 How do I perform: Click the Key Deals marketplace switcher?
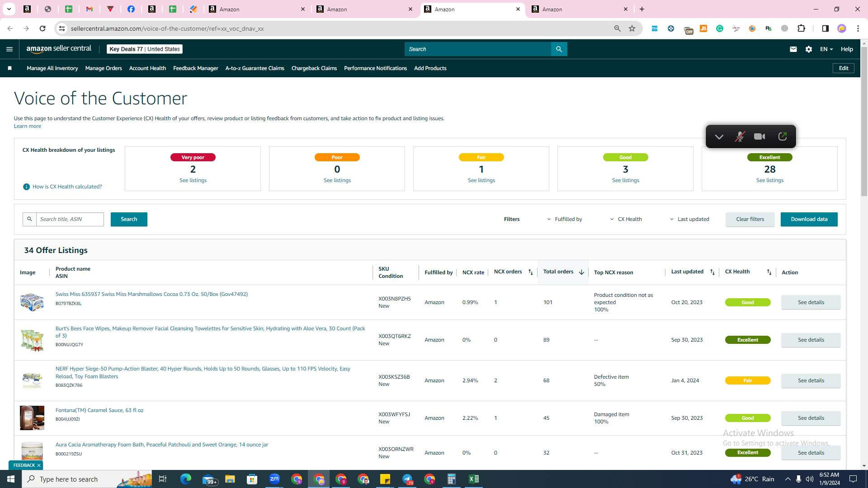click(x=145, y=49)
